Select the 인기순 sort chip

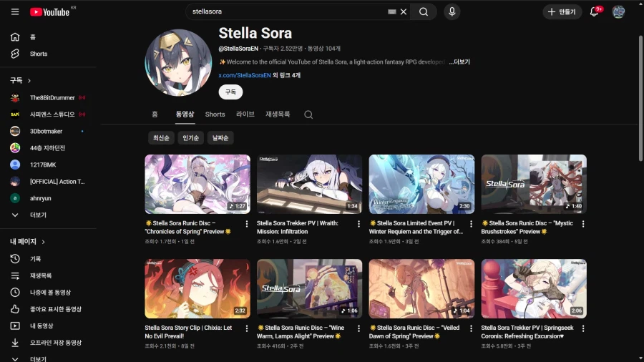tap(191, 138)
